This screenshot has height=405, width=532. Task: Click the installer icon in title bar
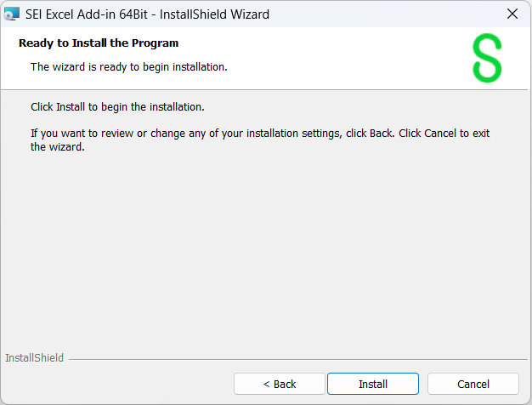12,14
